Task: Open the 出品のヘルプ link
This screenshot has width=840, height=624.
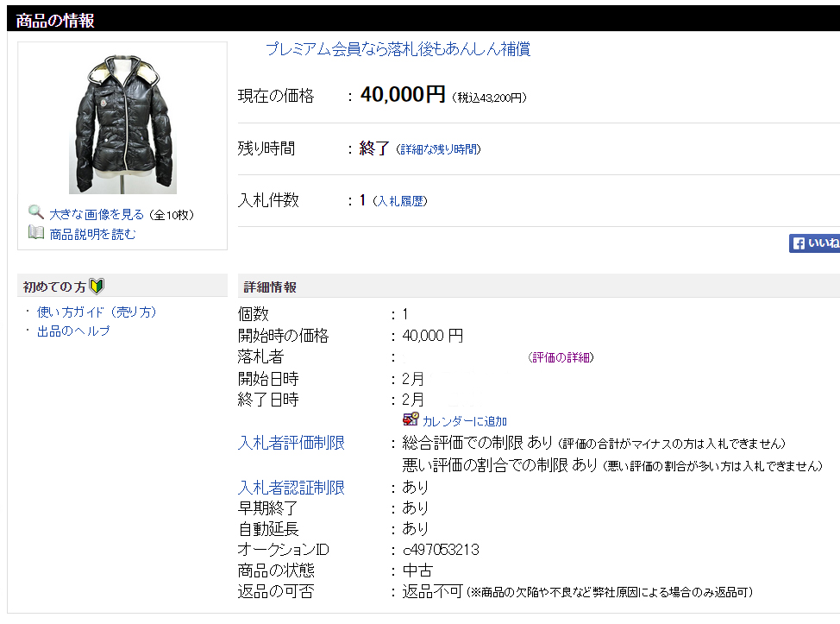Action: coord(73,331)
